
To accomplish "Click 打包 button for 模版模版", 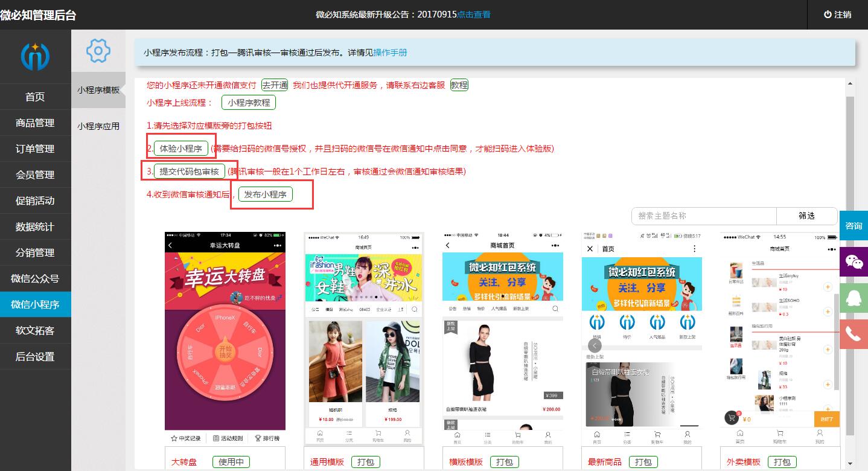I will (x=505, y=462).
